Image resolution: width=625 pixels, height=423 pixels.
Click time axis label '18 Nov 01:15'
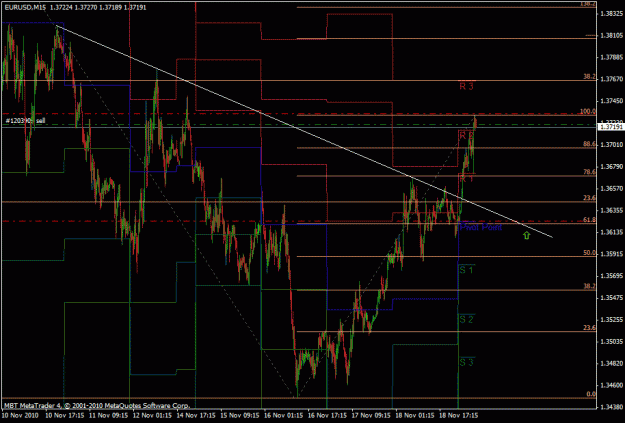tap(414, 415)
